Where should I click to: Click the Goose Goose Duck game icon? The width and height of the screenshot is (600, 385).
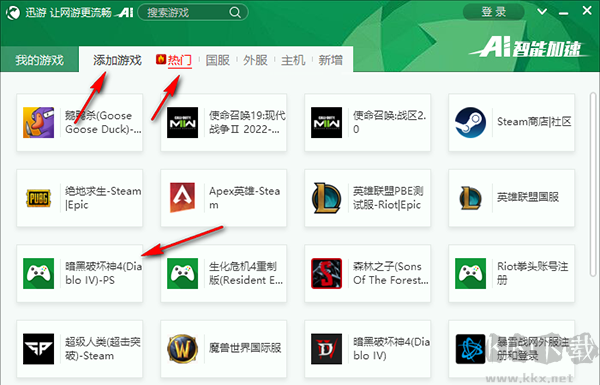[x=39, y=122]
